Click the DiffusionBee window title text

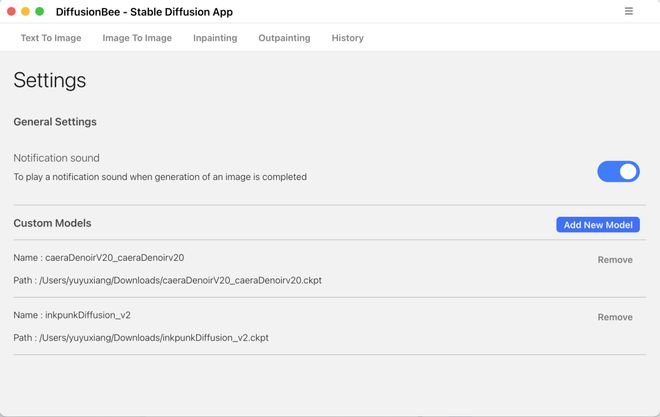144,12
